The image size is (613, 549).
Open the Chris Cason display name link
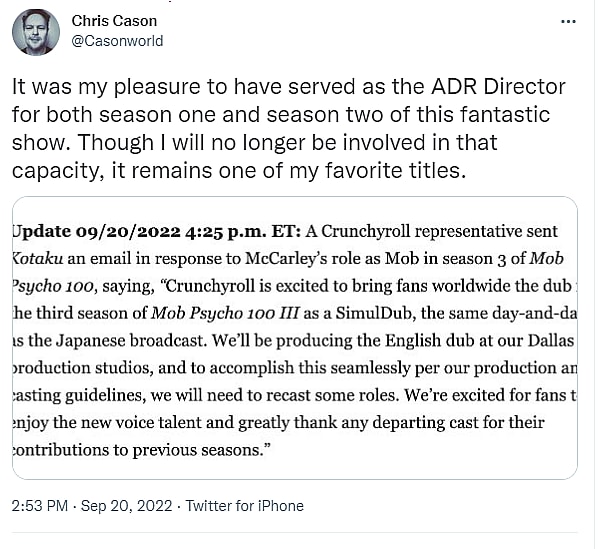[113, 21]
